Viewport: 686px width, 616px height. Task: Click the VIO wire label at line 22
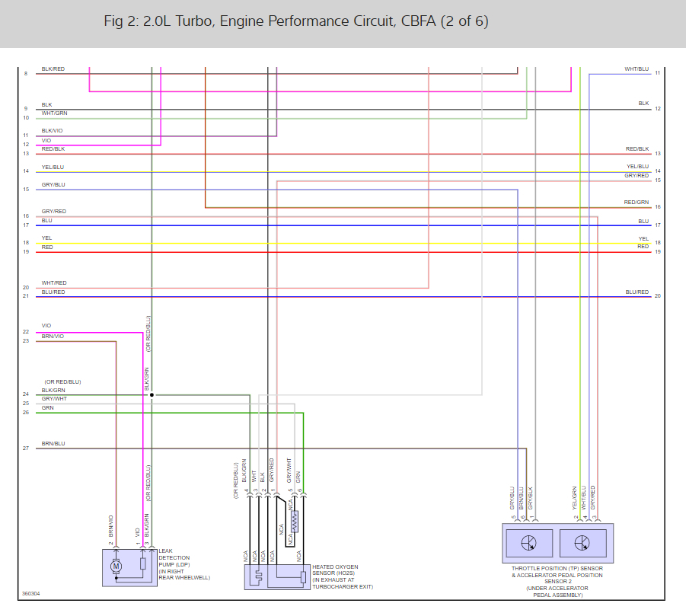(x=46, y=325)
